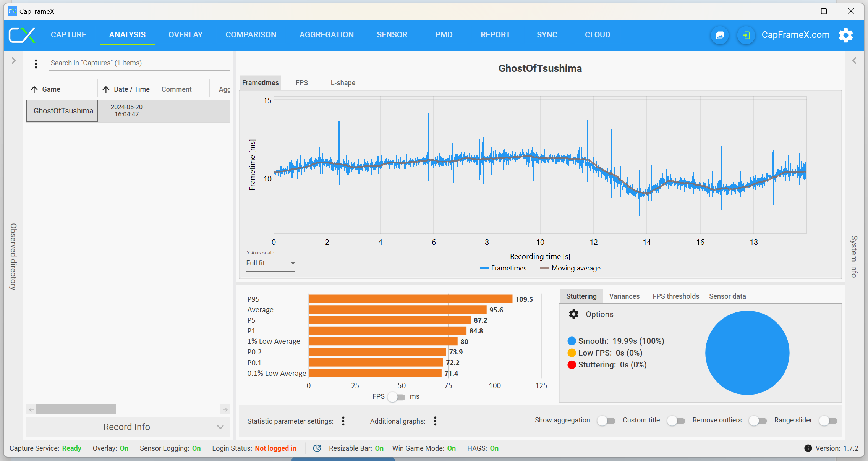
Task: Expand the Observed directory panel
Action: (13, 61)
